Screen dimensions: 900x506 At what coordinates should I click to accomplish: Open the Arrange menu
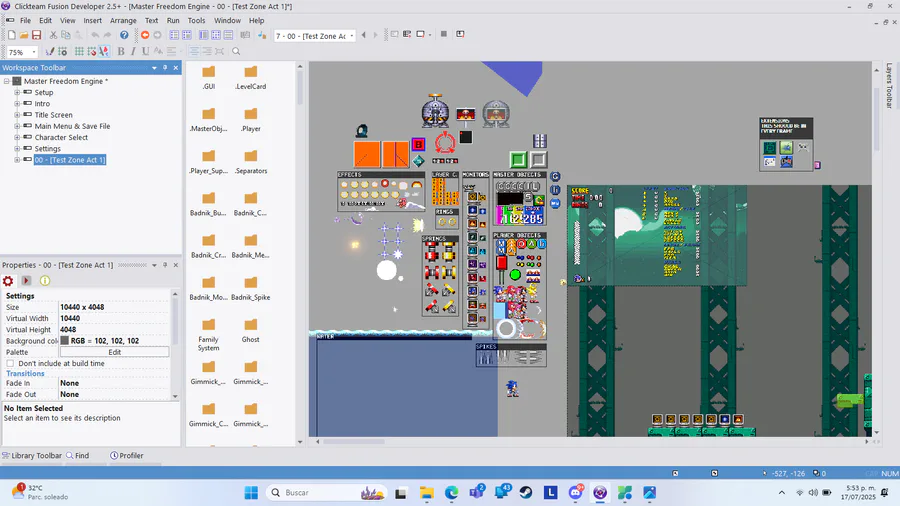[x=123, y=20]
